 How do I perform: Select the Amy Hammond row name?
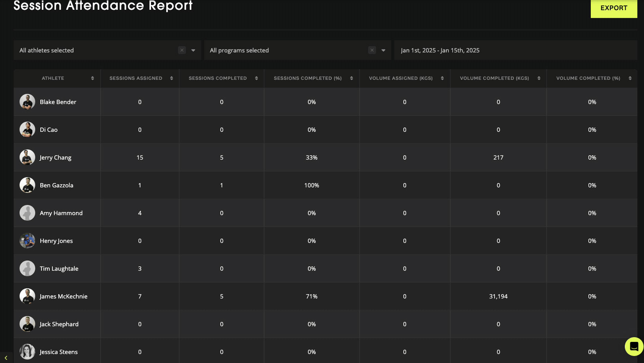pos(61,213)
